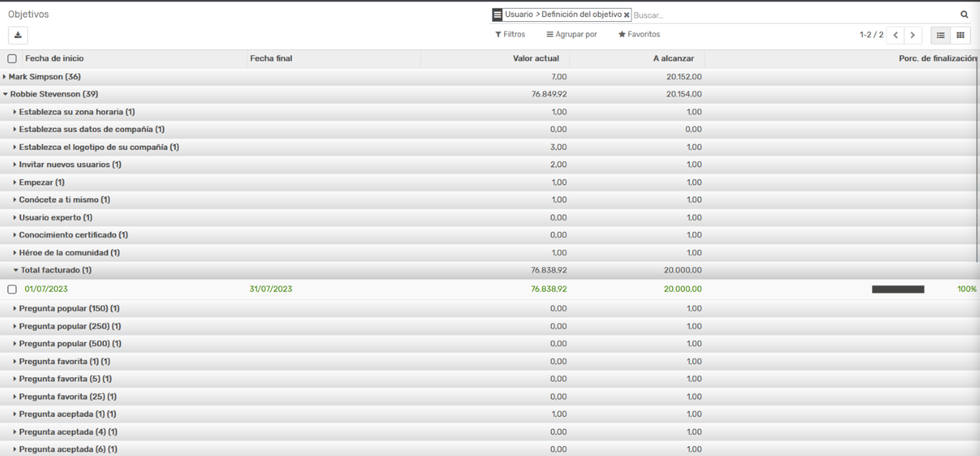
Task: Check the 01/07/2023 record checkbox
Action: (12, 290)
